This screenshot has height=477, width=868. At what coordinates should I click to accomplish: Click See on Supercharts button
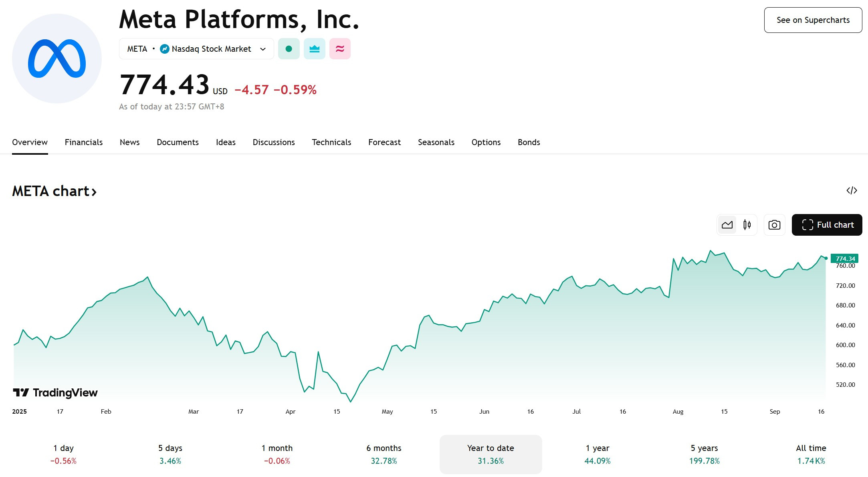813,20
